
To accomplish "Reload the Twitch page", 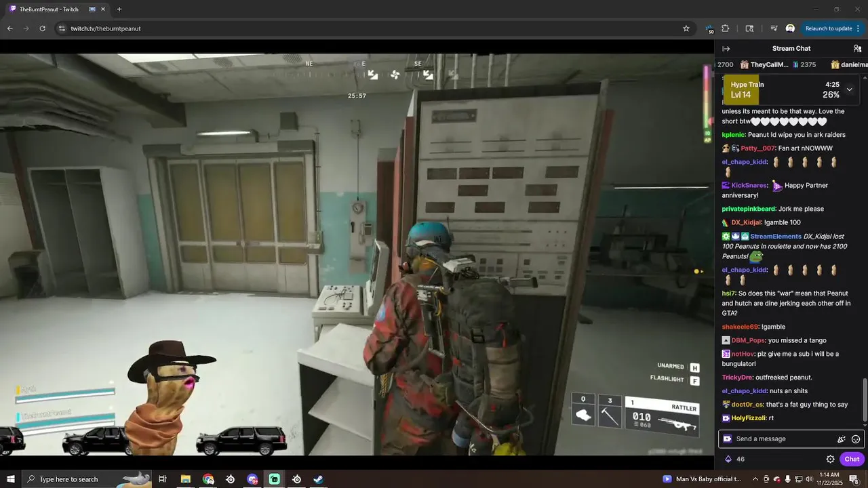I will pos(42,28).
